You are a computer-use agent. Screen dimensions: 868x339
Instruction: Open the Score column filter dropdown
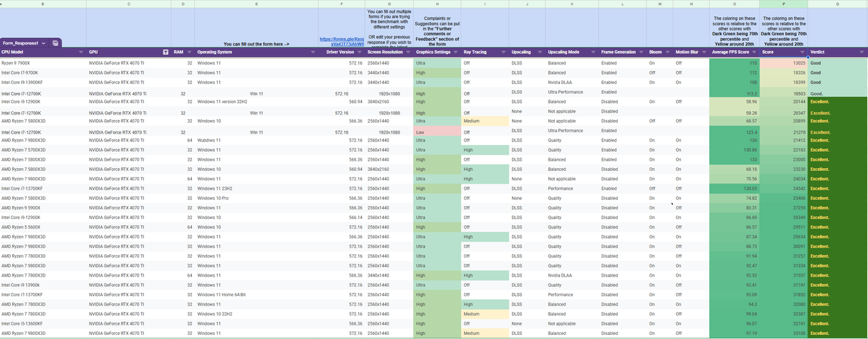(802, 52)
